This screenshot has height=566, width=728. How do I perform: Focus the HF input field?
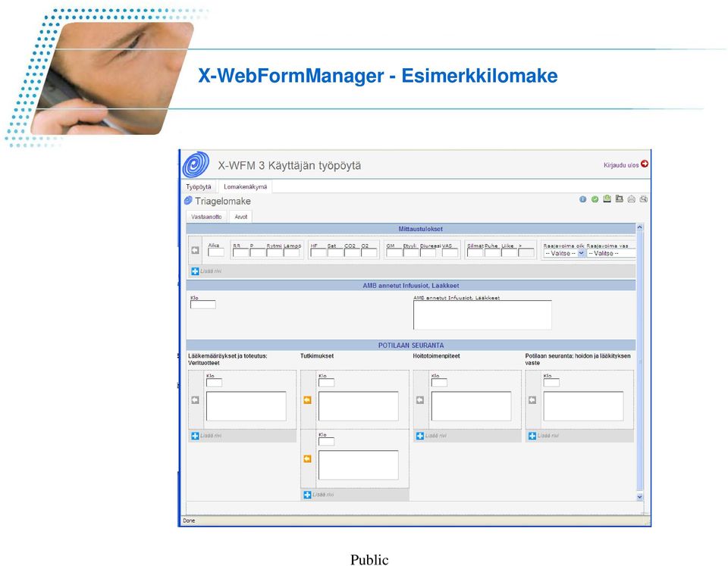coord(318,253)
